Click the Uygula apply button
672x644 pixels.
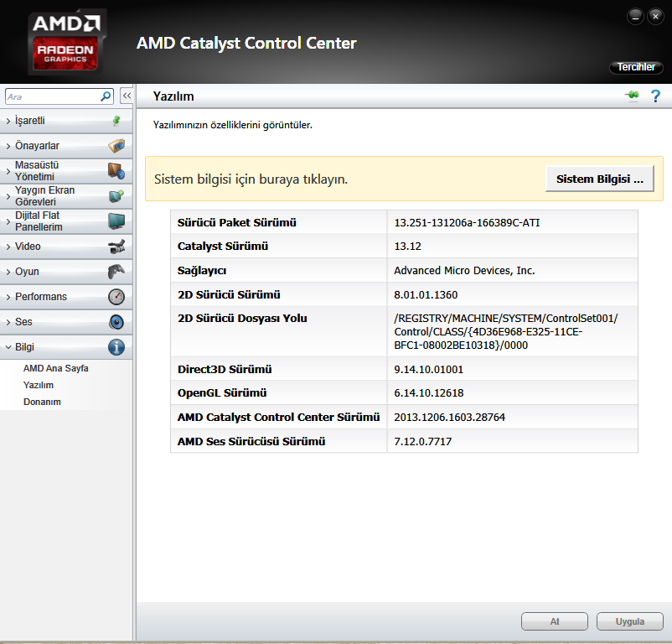click(629, 621)
